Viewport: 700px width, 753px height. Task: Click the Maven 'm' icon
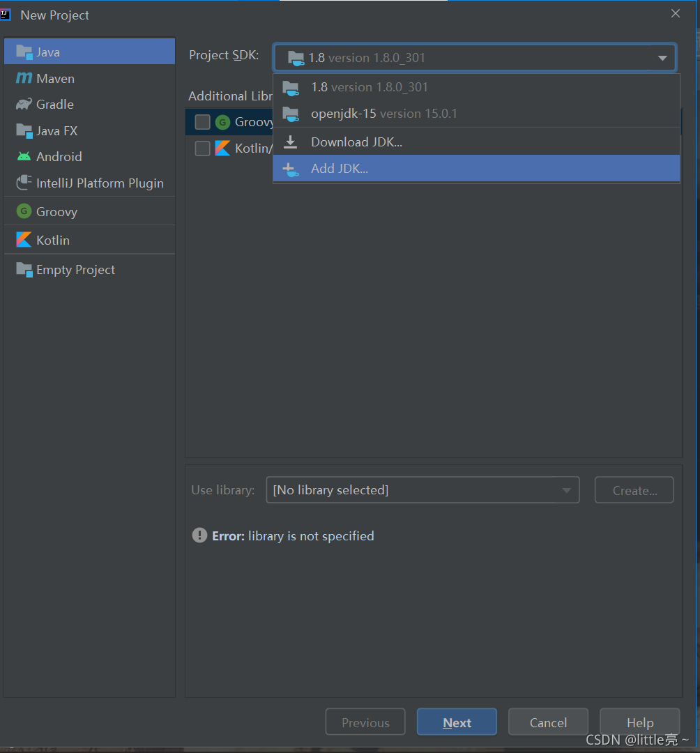(24, 78)
